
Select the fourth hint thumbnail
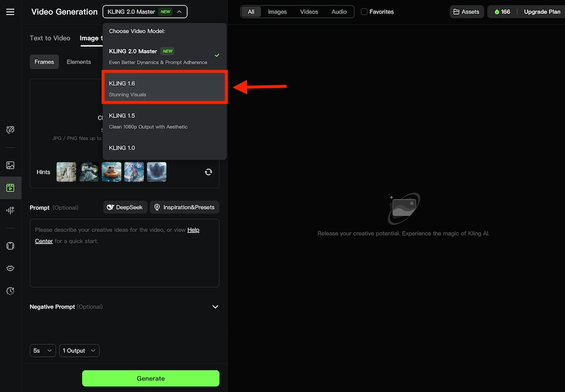(134, 172)
